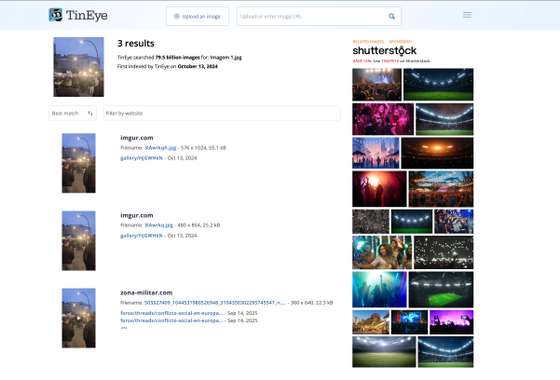Open the zona-militar.com filename link
Image resolution: width=560 pixels, height=380 pixels.
[215, 302]
